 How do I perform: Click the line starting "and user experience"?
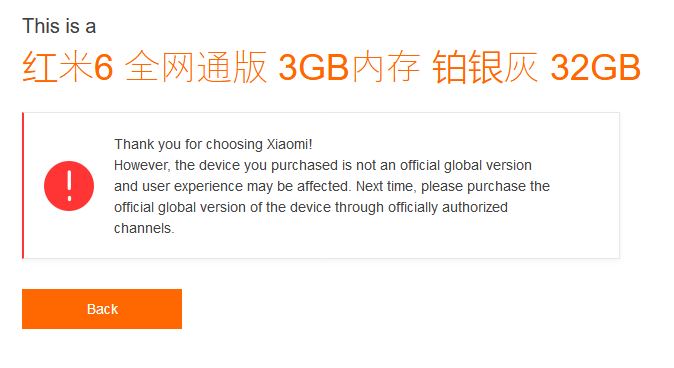tap(332, 186)
